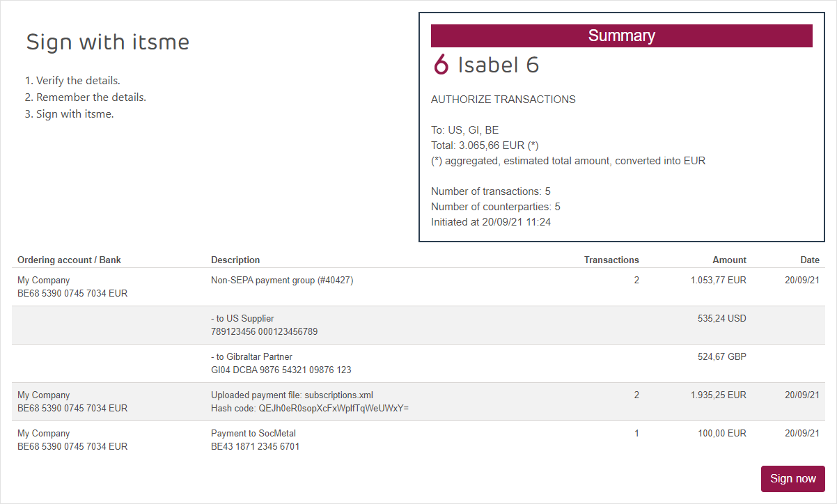Click the Isabel 6 logo icon
Viewport: 837px width, 504px height.
pos(441,65)
